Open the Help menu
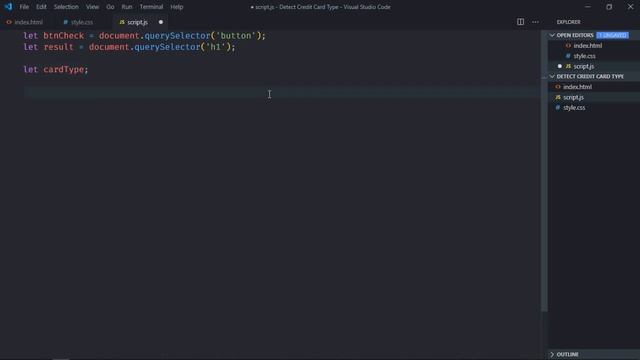The width and height of the screenshot is (640, 360). (177, 7)
